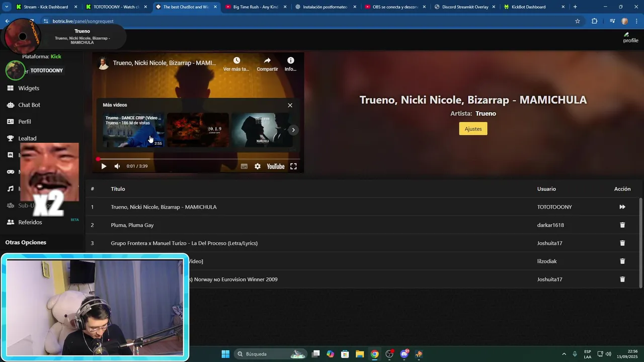The height and width of the screenshot is (362, 644).
Task: Click the Ajustes button
Action: point(473,129)
